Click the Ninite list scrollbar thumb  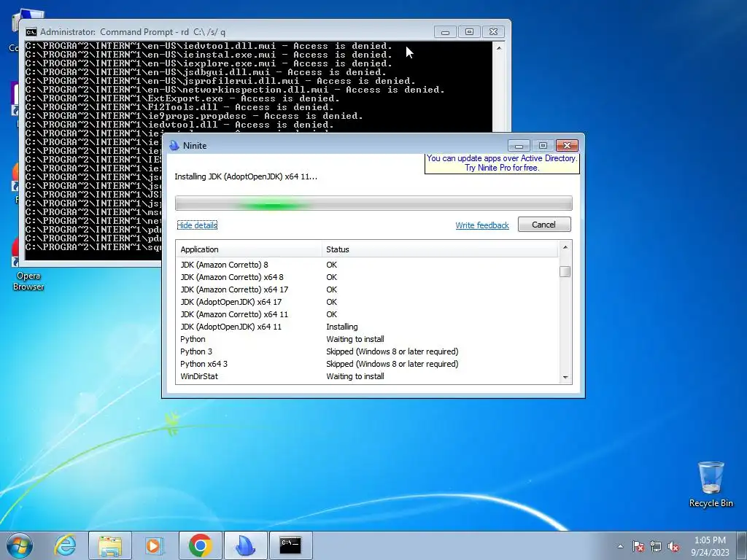click(565, 271)
